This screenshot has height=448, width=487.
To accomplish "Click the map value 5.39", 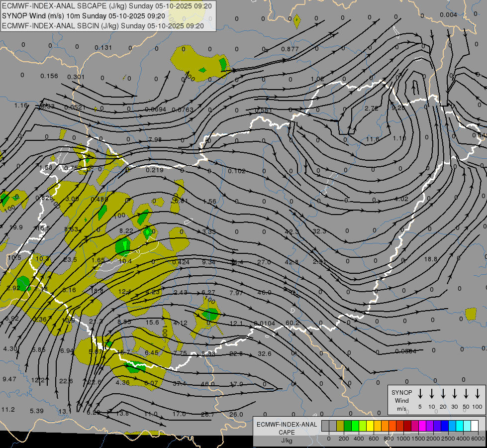I will point(37,411).
